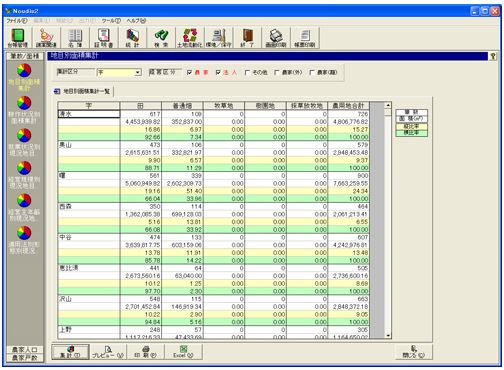Expand the 集計区分 dropdown arrow
Image resolution: width=504 pixels, height=370 pixels.
pyautogui.click(x=138, y=72)
